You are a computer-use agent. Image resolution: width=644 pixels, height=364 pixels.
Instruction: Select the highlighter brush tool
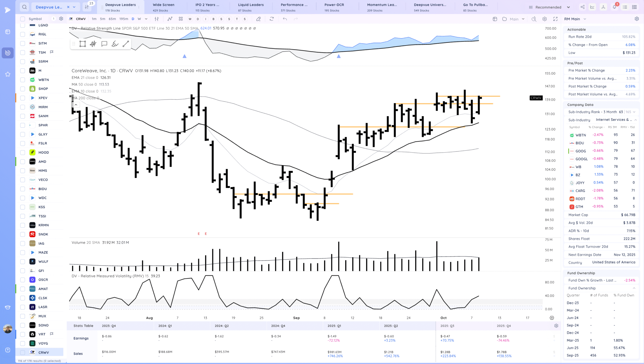pyautogui.click(x=115, y=44)
